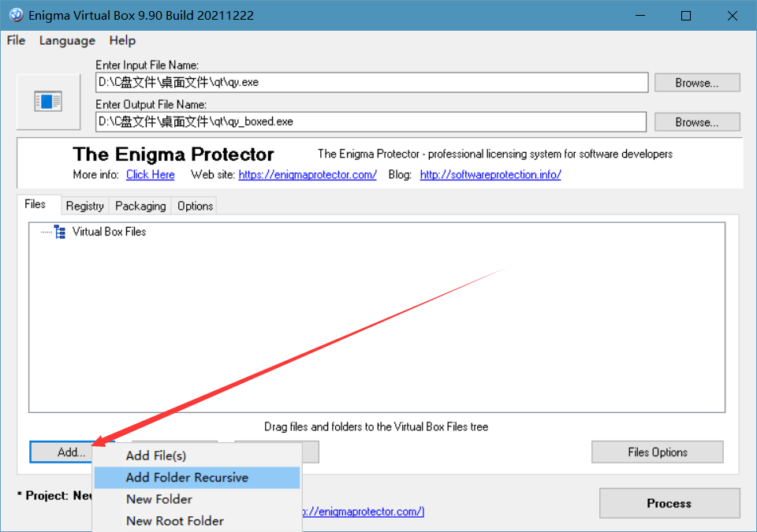Viewport: 757px width, 532px height.
Task: Click The Enigma Protector banner title
Action: [173, 154]
